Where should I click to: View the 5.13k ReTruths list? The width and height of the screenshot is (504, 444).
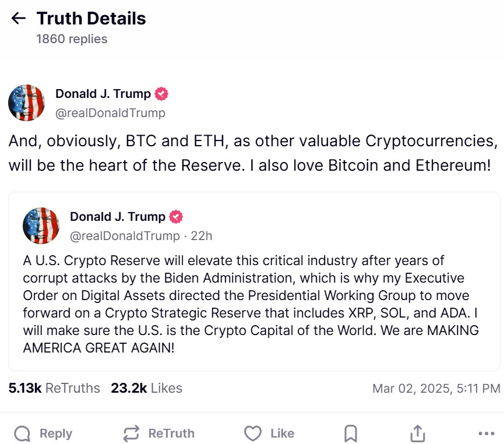point(54,388)
